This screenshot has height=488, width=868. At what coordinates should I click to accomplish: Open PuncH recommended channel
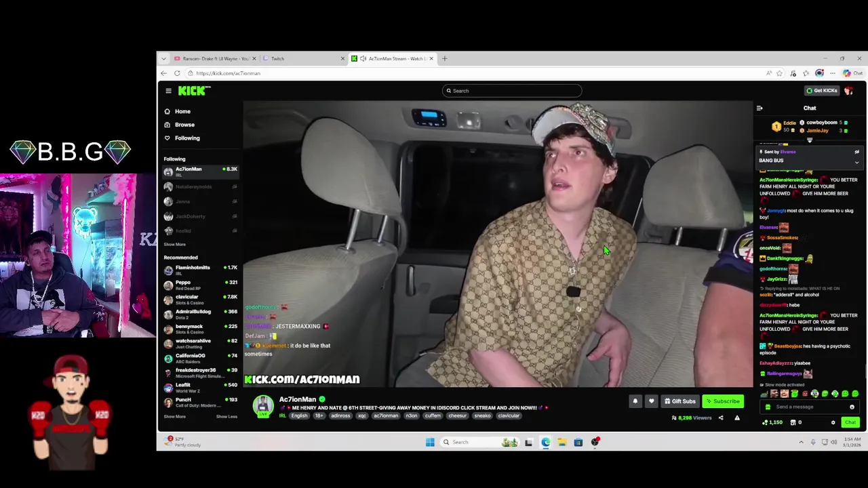(200, 402)
